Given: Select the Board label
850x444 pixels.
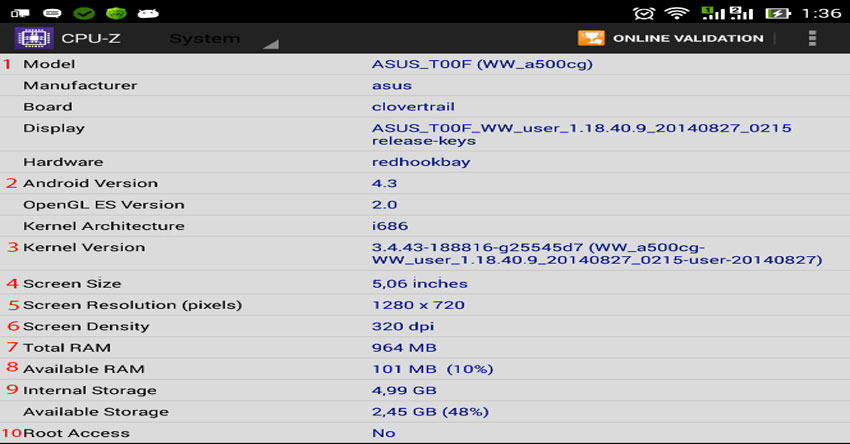Looking at the screenshot, I should (48, 106).
